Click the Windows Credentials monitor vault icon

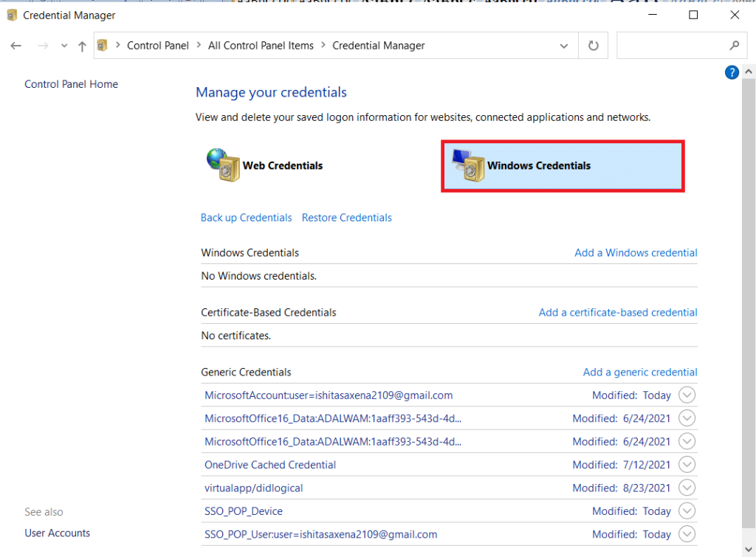point(468,165)
